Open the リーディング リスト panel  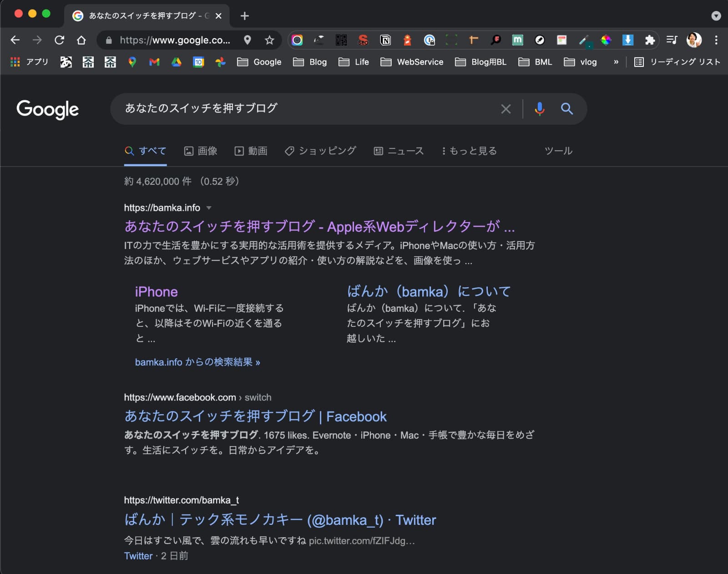point(677,62)
